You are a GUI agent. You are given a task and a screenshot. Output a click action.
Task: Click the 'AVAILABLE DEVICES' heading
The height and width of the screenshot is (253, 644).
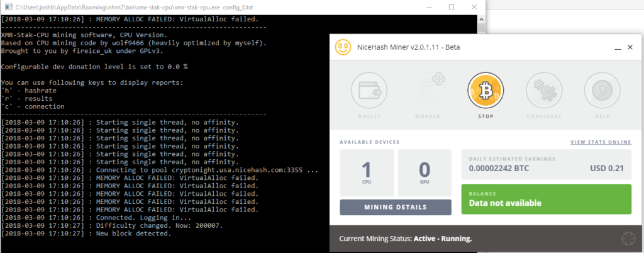pos(370,142)
